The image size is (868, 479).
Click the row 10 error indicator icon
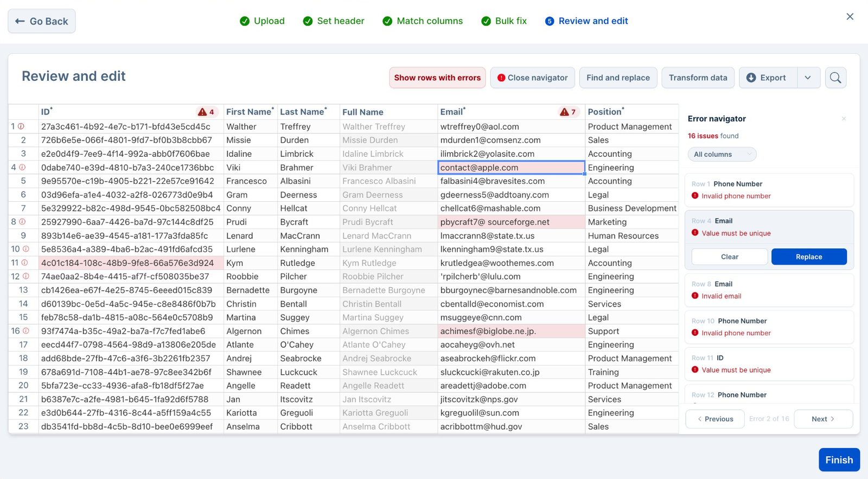[25, 249]
